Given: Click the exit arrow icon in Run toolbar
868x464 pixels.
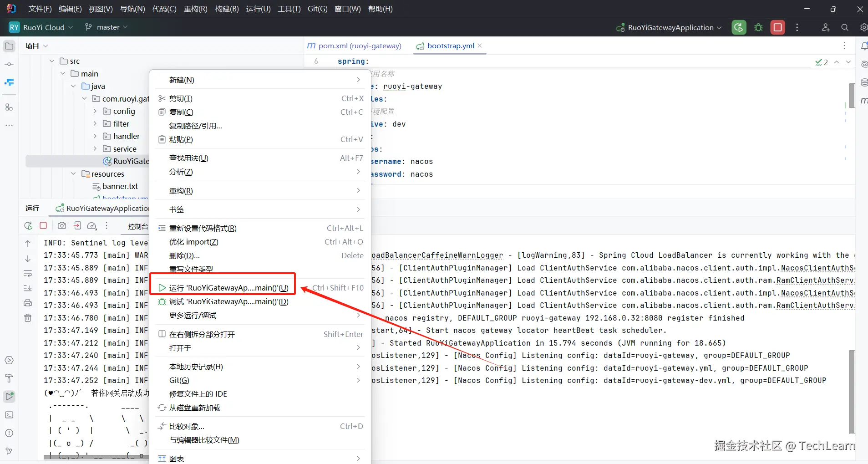Looking at the screenshot, I should click(x=77, y=225).
